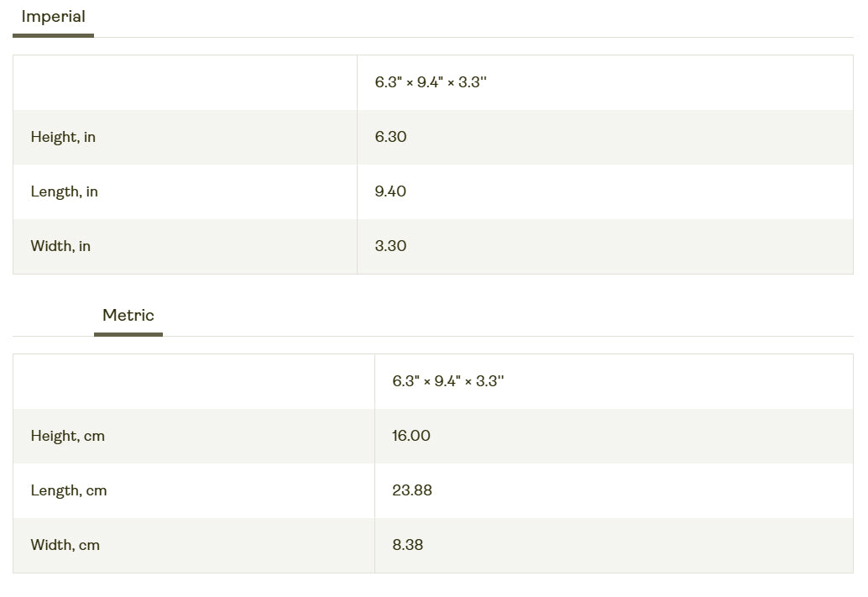The height and width of the screenshot is (597, 868).
Task: Click the 8.38 width value
Action: (x=408, y=545)
